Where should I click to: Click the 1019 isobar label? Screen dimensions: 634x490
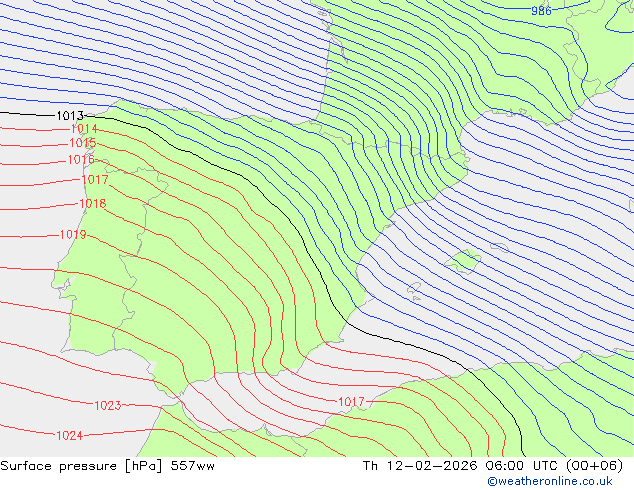point(73,234)
